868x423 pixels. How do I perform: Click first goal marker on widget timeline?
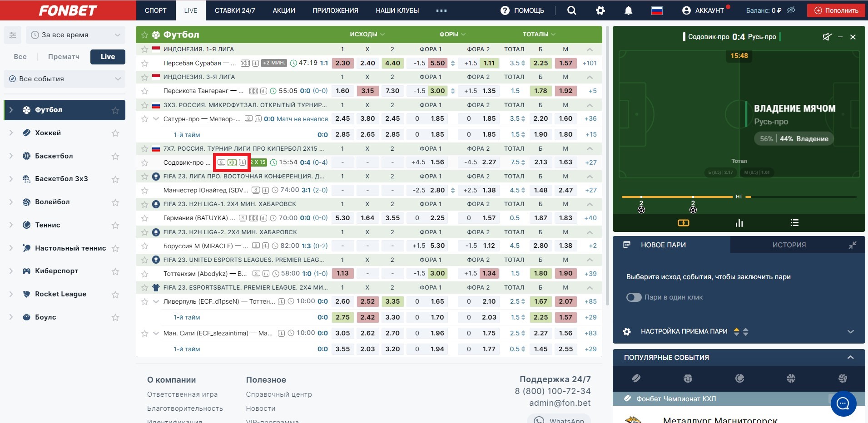pos(641,210)
